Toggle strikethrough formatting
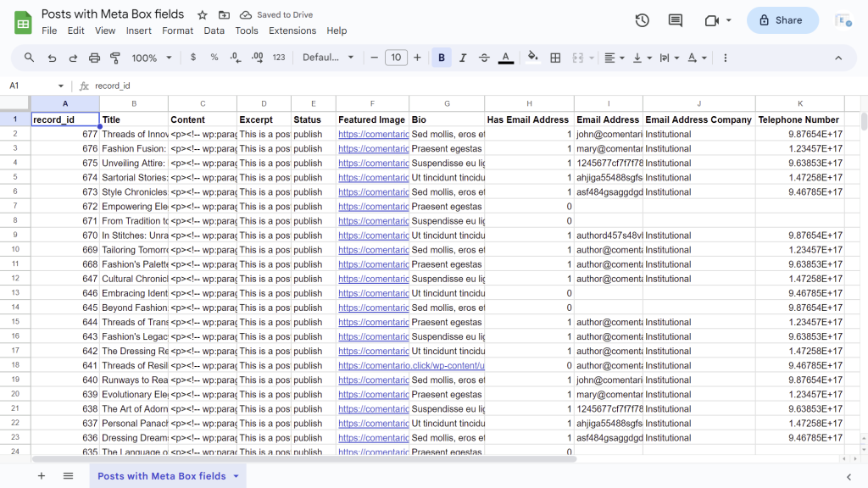 coord(483,58)
